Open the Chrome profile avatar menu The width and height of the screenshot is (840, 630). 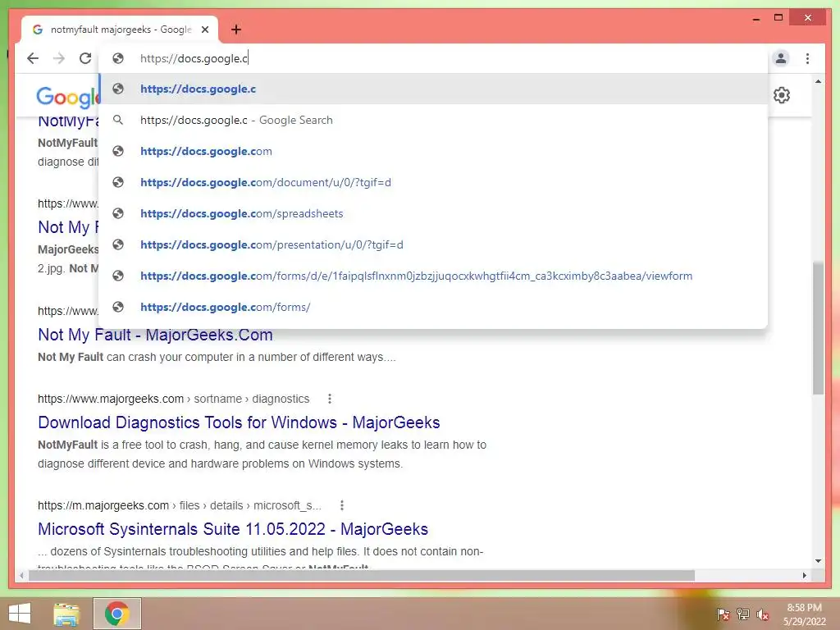click(x=781, y=58)
